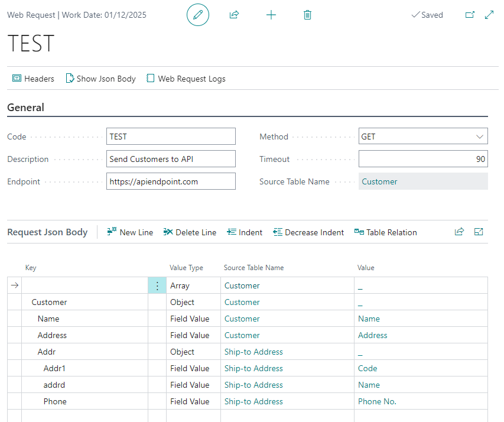
Task: Click Phone No. value link
Action: point(377,401)
